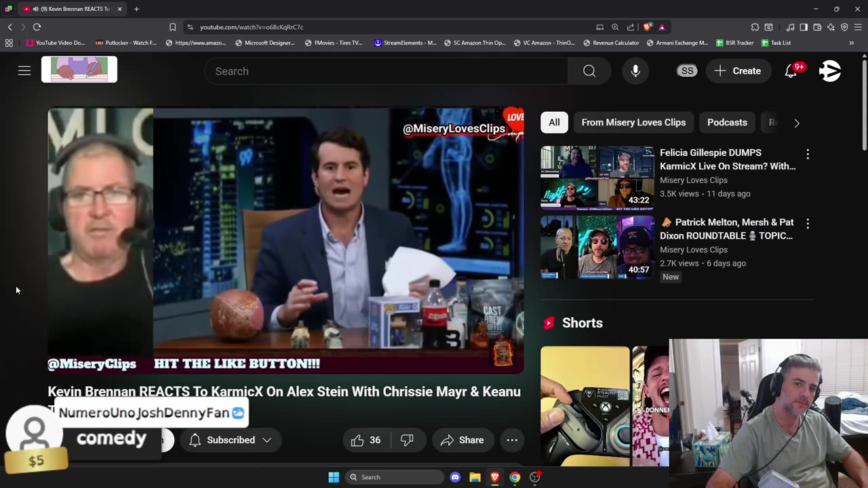Bookmark this page icon
868x488 pixels.
point(172,27)
